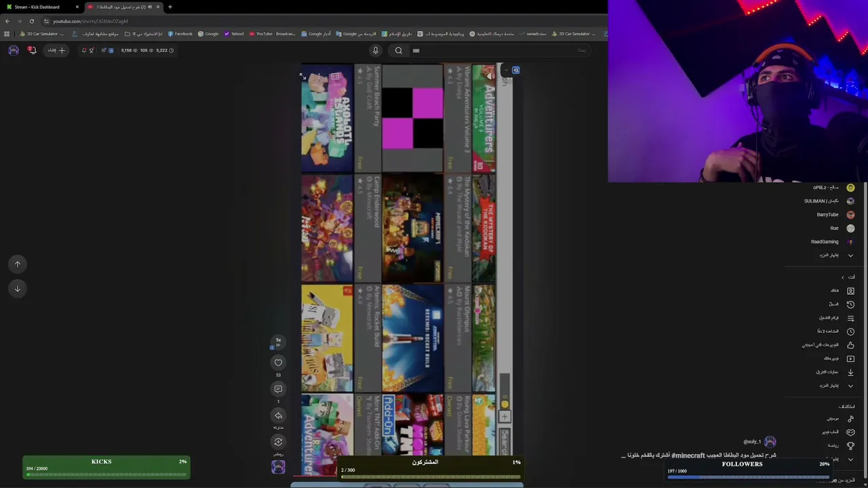868x488 pixels.
Task: Open comments on the Short
Action: pyautogui.click(x=278, y=389)
